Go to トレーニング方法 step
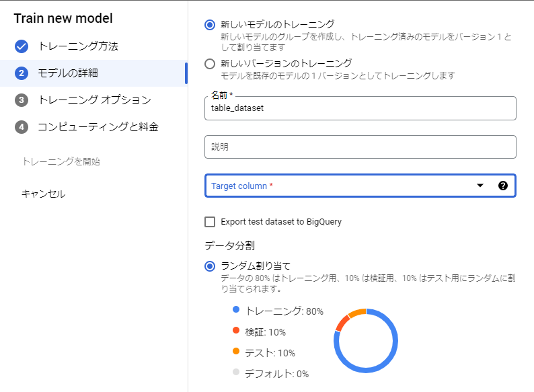The width and height of the screenshot is (534, 392). point(78,46)
